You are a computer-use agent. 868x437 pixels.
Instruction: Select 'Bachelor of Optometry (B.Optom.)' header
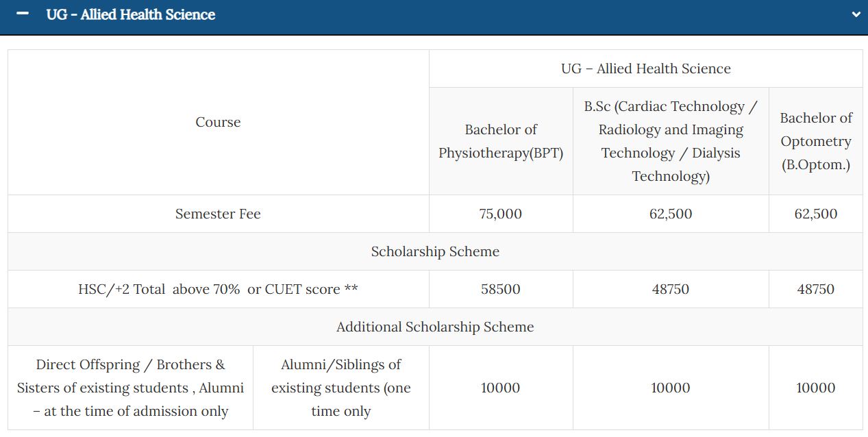click(x=815, y=141)
